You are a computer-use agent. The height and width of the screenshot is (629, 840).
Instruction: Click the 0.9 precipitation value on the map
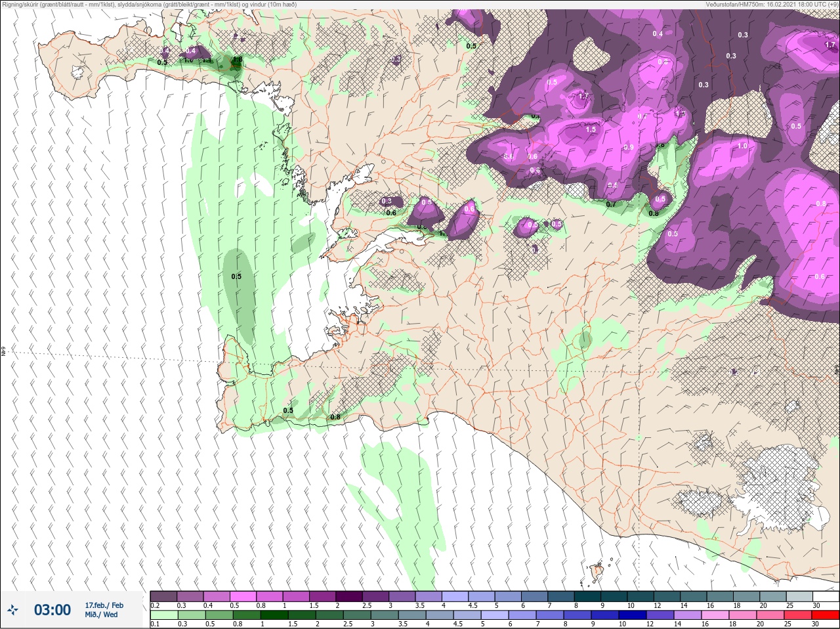(629, 147)
